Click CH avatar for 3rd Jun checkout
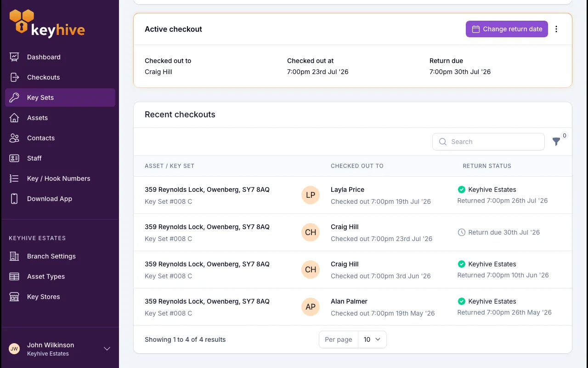The height and width of the screenshot is (368, 588). [311, 270]
